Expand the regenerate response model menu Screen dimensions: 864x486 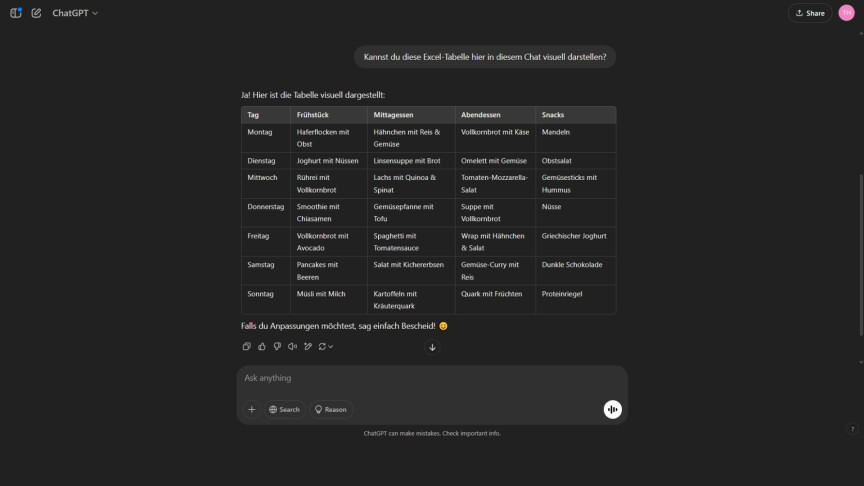pyautogui.click(x=325, y=347)
